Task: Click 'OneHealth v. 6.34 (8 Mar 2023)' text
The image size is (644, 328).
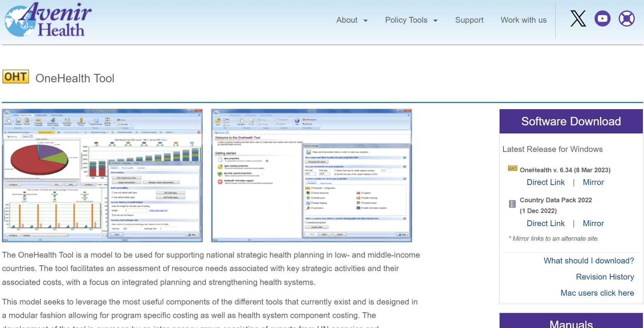Action: click(x=565, y=170)
